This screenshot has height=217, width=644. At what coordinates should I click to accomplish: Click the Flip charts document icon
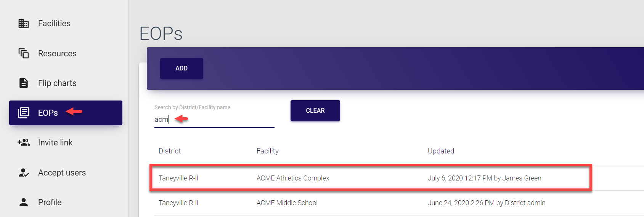pyautogui.click(x=24, y=83)
